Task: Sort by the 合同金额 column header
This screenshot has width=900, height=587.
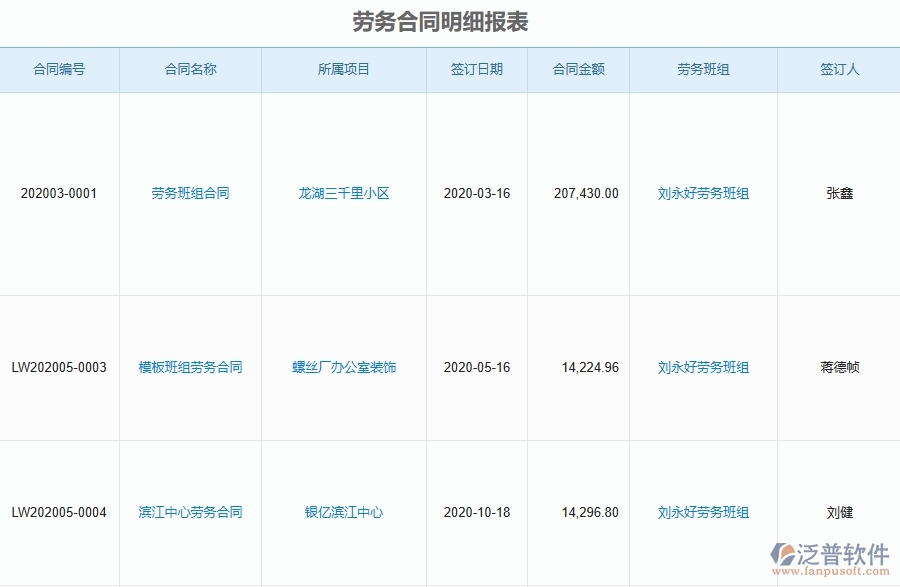Action: point(578,69)
